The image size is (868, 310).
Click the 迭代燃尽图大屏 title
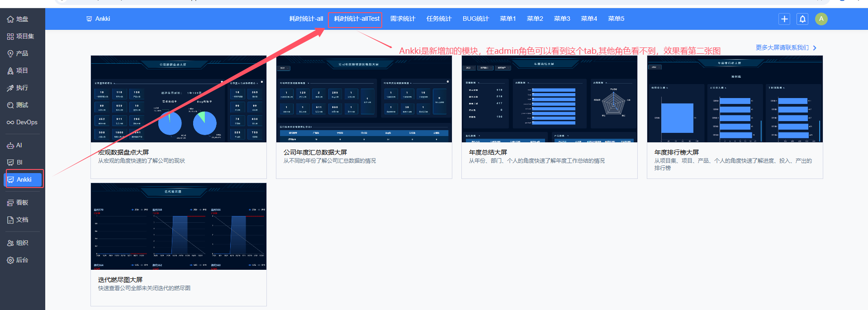tap(120, 280)
